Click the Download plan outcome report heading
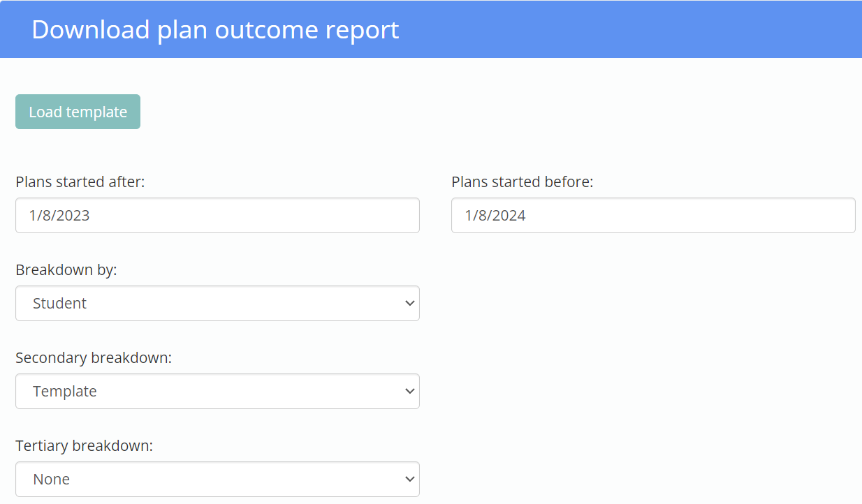 215,30
